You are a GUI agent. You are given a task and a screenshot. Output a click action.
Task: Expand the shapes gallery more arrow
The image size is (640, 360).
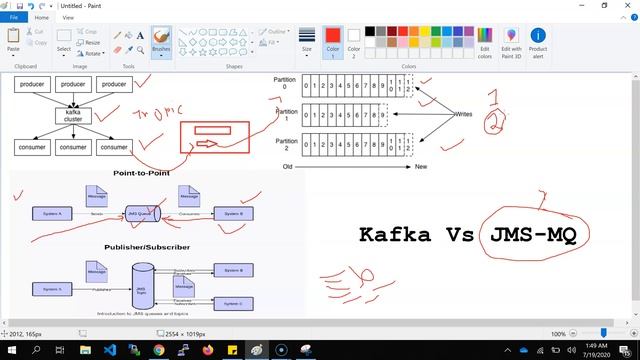click(x=252, y=52)
